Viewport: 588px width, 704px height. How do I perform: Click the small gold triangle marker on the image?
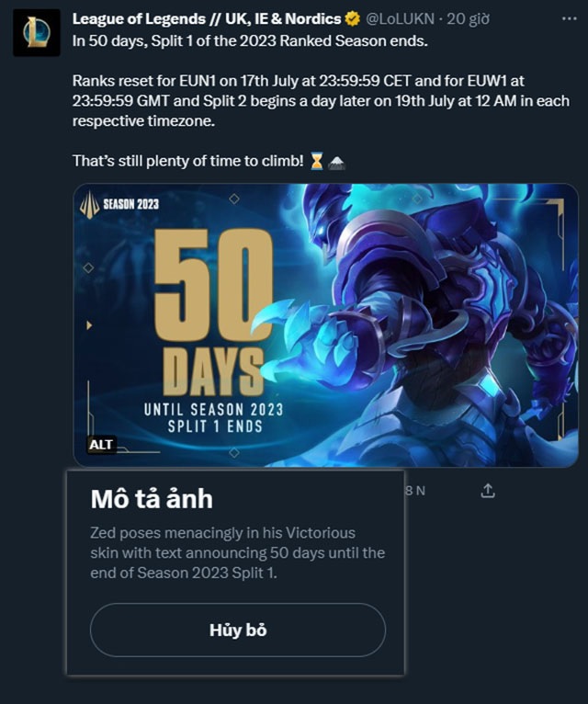(x=89, y=325)
